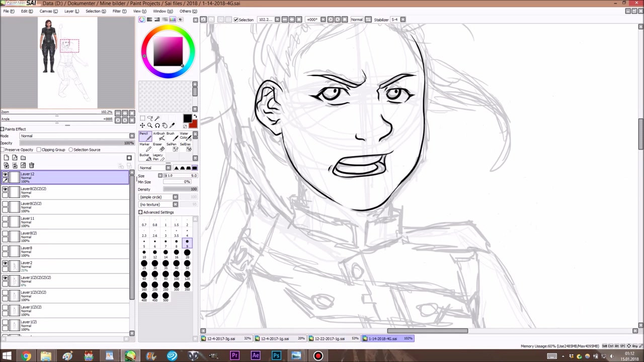Open the Filter menu

[x=119, y=11]
